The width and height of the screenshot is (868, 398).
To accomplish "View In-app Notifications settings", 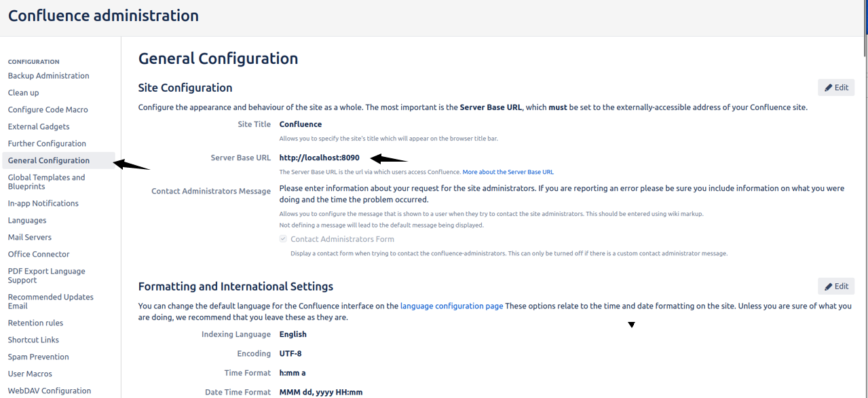I will click(43, 203).
